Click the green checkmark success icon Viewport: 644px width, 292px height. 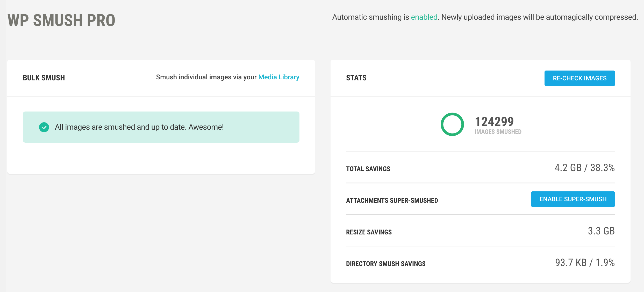[x=44, y=127]
